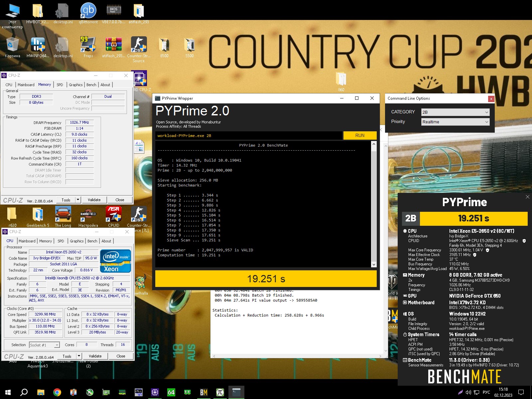
Task: Close the Command Line Options panel
Action: click(491, 99)
